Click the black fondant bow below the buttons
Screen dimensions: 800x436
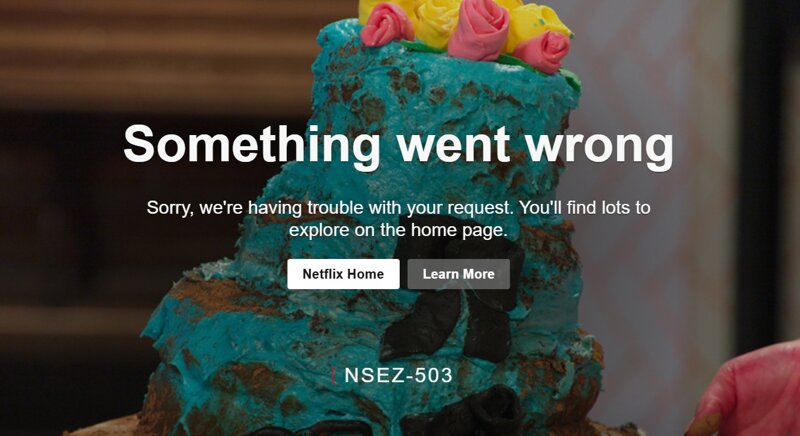(x=454, y=306)
